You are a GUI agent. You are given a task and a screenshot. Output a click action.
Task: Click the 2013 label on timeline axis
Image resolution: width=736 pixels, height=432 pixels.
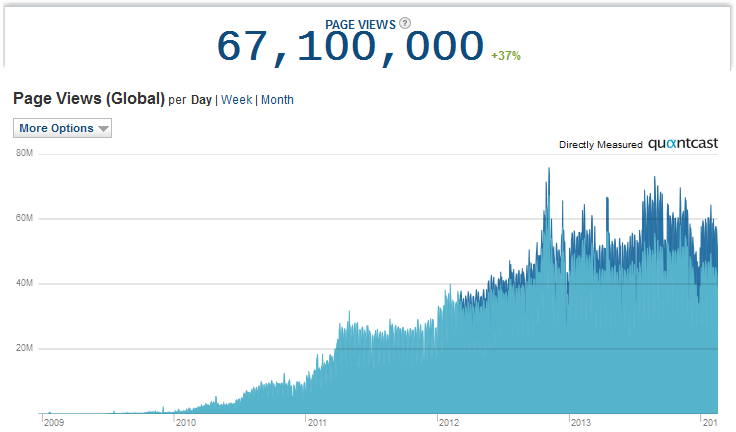[581, 423]
